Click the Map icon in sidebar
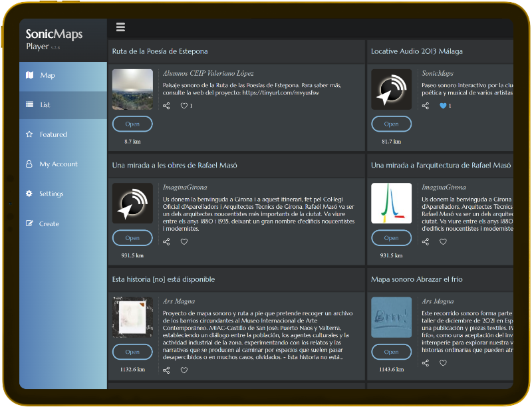This screenshot has width=532, height=407. 29,75
